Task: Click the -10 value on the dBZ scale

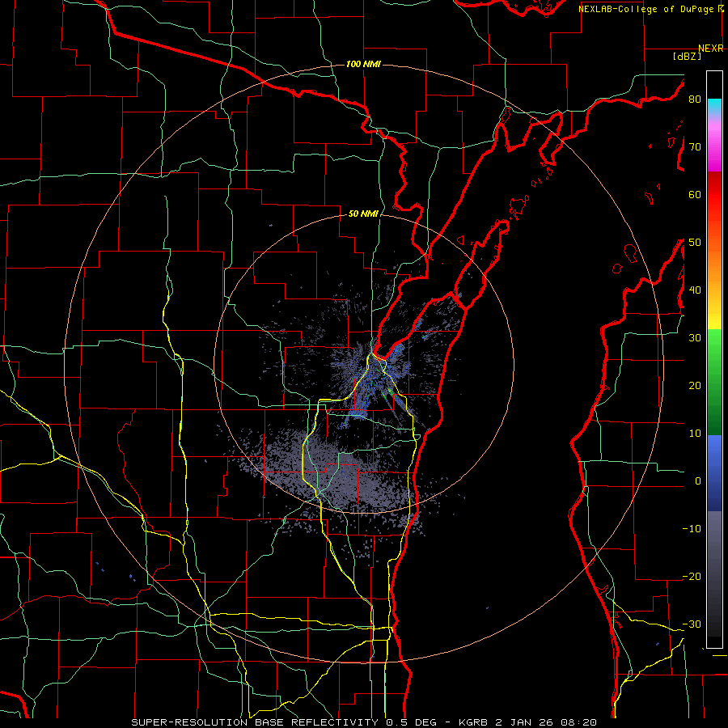Action: pyautogui.click(x=692, y=529)
